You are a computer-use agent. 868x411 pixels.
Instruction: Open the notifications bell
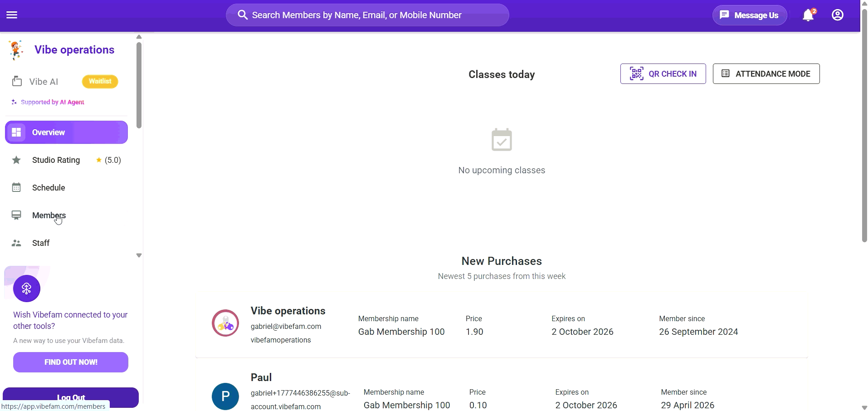[x=808, y=15]
